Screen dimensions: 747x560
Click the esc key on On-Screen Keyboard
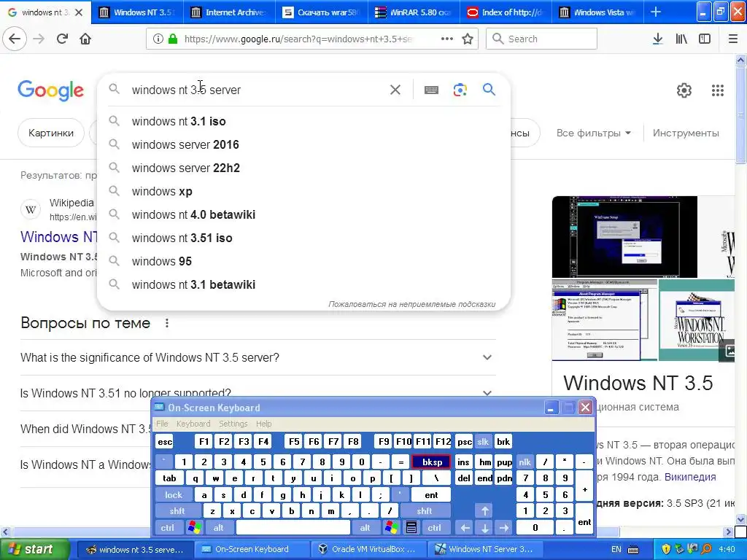[x=164, y=442]
